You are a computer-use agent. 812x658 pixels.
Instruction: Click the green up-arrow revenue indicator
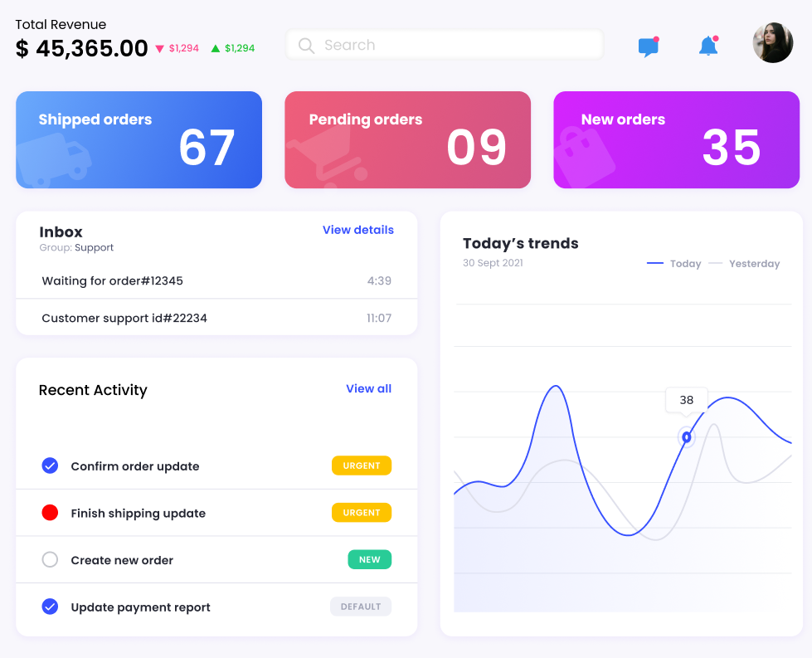click(216, 49)
